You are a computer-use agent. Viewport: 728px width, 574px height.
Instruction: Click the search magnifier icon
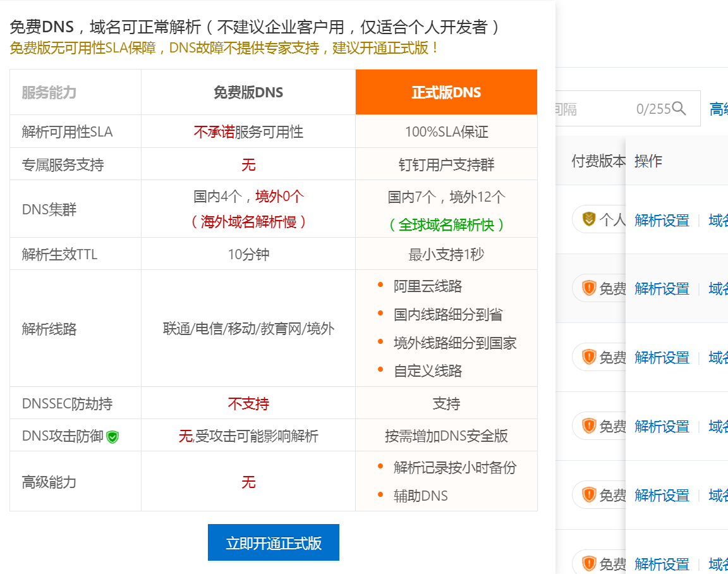679,109
